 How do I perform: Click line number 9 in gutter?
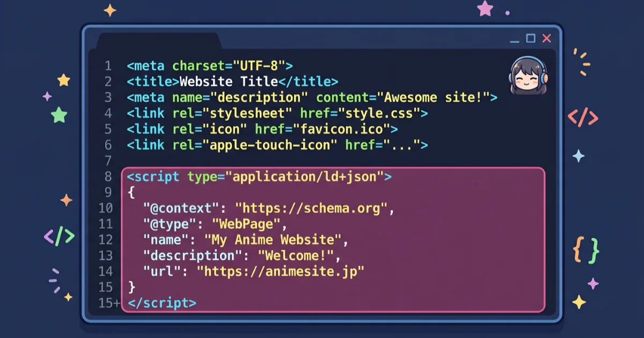[x=108, y=192]
